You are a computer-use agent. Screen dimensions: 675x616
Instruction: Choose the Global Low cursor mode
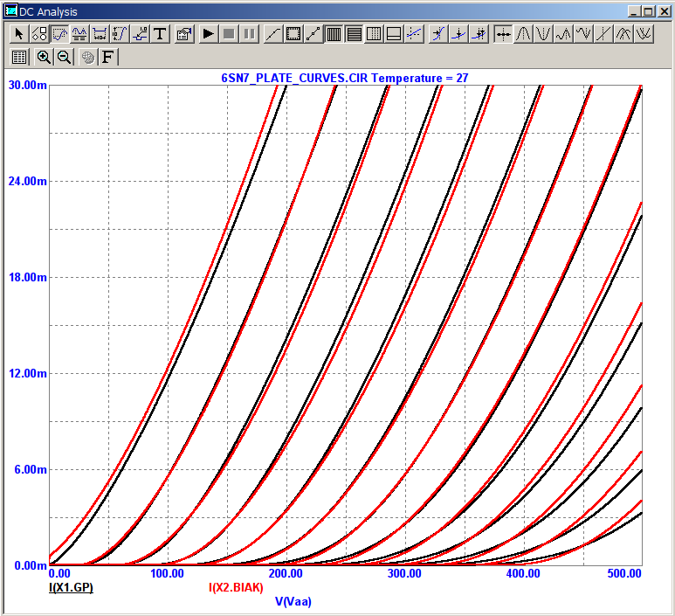click(x=644, y=33)
